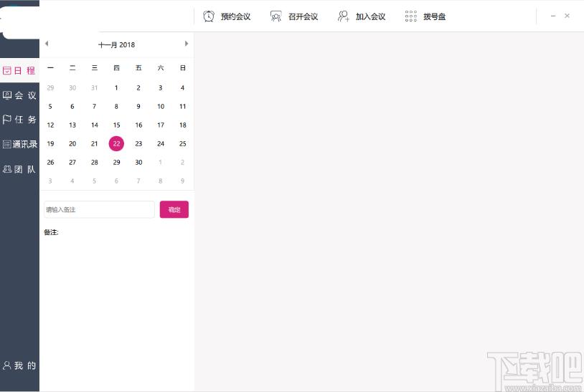This screenshot has height=392, width=584.
Task: Select November 1 in calendar
Action: click(116, 87)
